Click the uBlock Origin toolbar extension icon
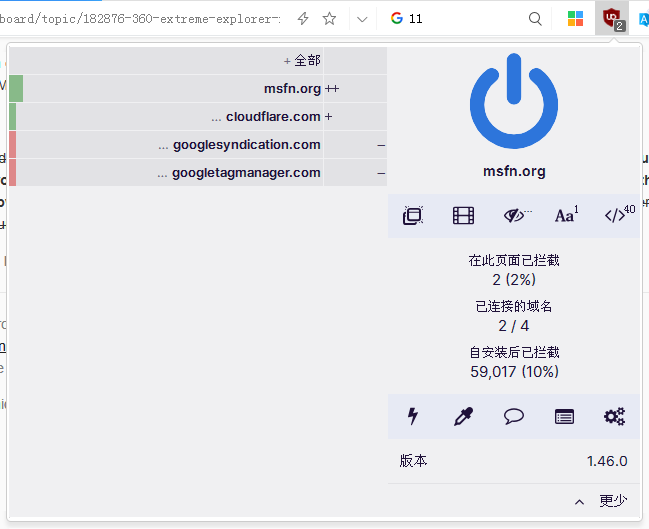Image resolution: width=649 pixels, height=529 pixels. 611,19
